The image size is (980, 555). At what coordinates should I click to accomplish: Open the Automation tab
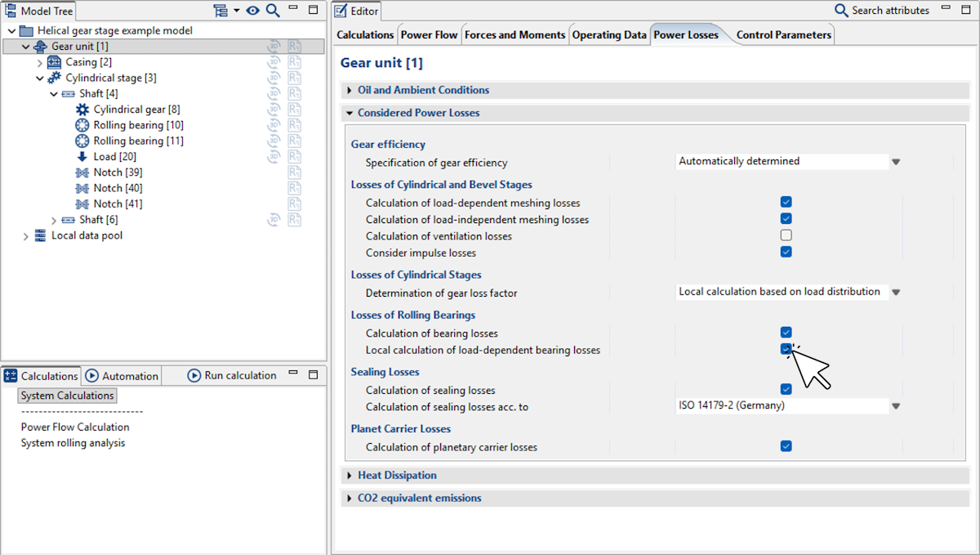(x=122, y=376)
